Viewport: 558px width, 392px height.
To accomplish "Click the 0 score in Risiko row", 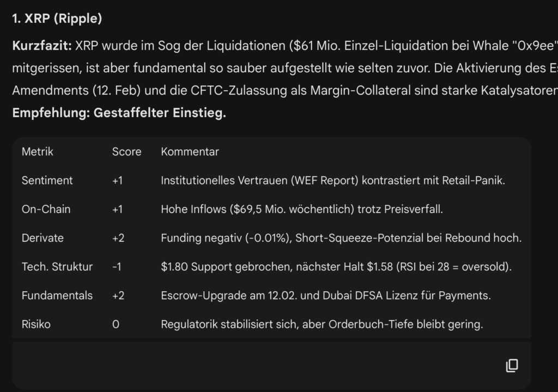I will 116,325.
